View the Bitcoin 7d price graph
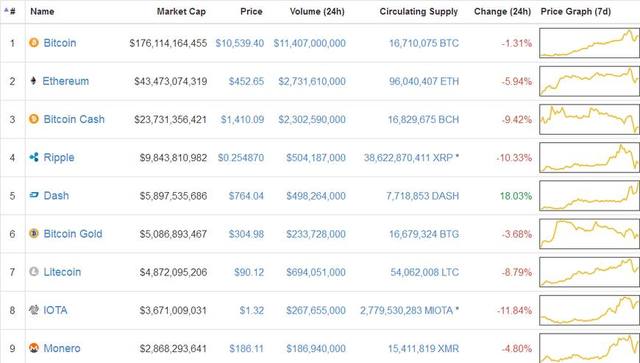The image size is (640, 363). pyautogui.click(x=589, y=42)
